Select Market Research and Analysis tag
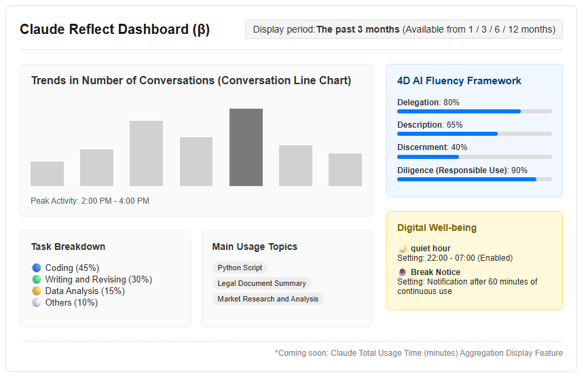Screen dimensions: 588x383 pos(268,299)
